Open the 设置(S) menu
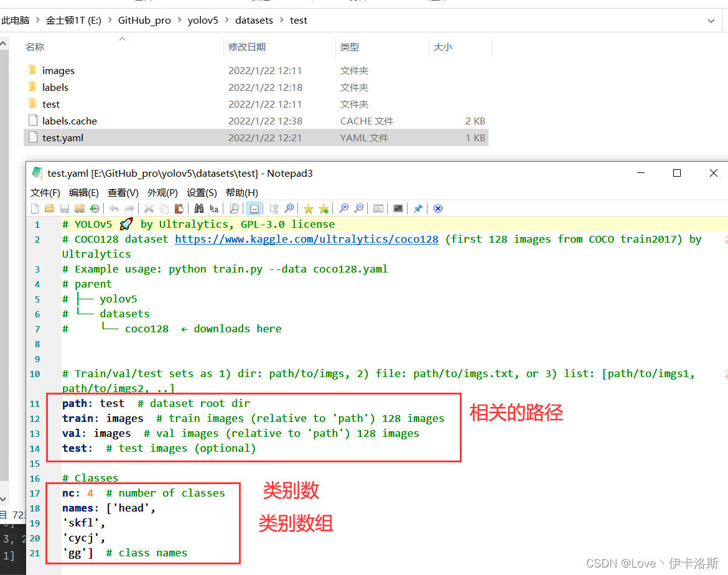The image size is (728, 575). point(202,193)
